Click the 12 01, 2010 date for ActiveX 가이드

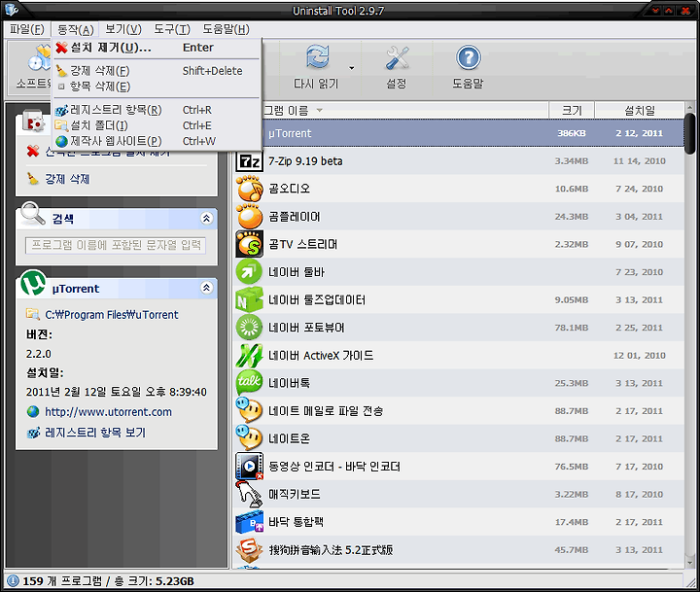(640, 356)
